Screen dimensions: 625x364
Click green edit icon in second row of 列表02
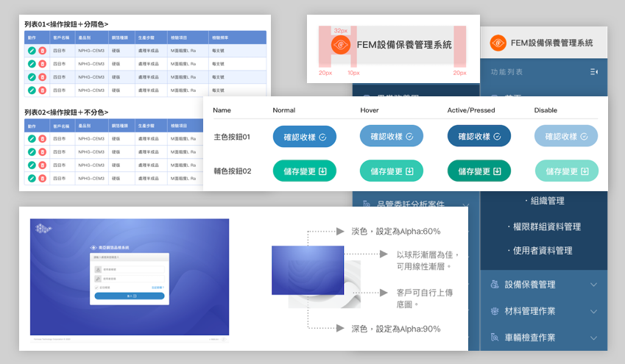(x=32, y=151)
